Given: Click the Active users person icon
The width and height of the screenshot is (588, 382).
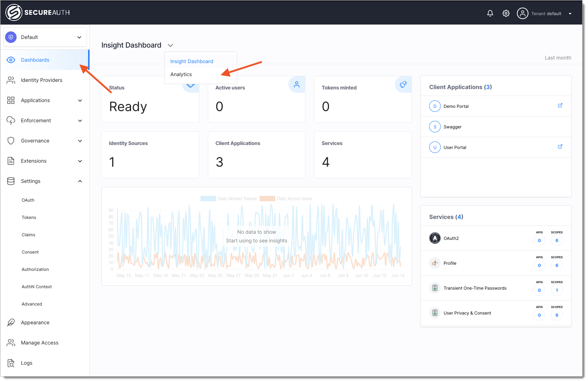Looking at the screenshot, I should [x=297, y=84].
